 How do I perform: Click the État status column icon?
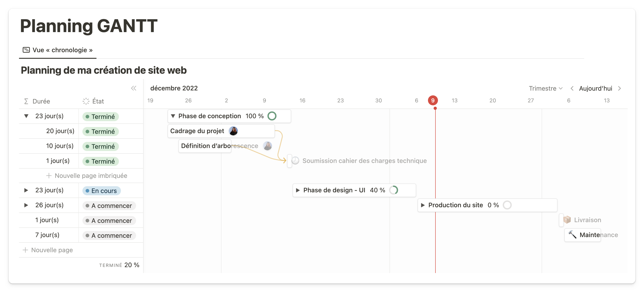[x=86, y=101]
